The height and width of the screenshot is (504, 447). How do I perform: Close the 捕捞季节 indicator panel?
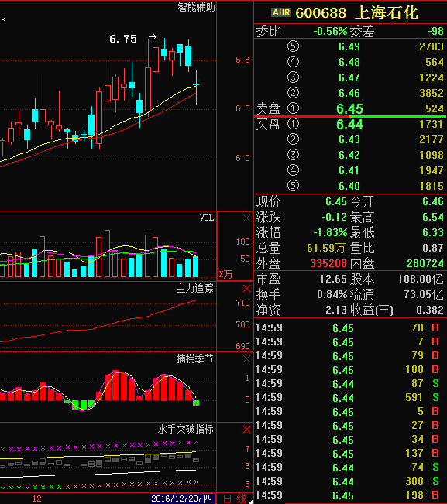click(x=246, y=359)
